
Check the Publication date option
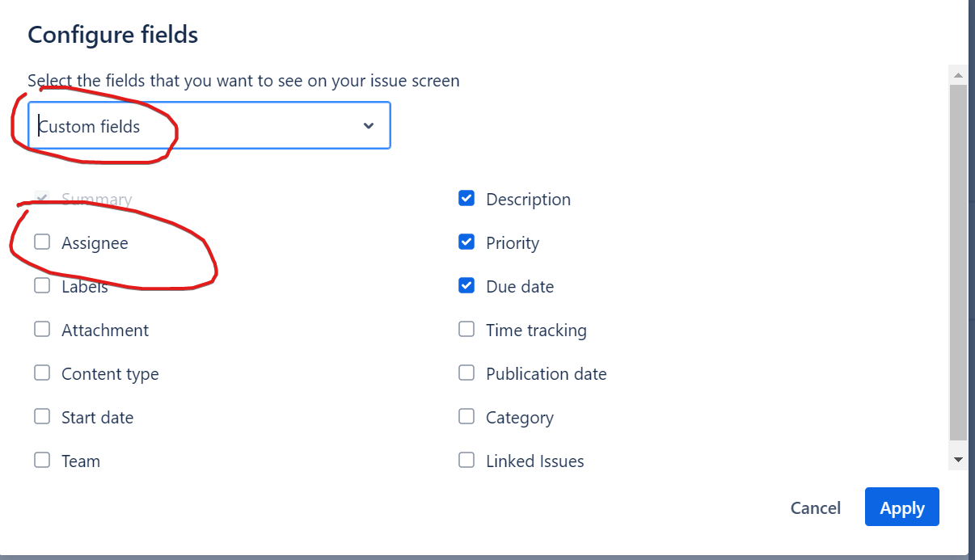(466, 373)
